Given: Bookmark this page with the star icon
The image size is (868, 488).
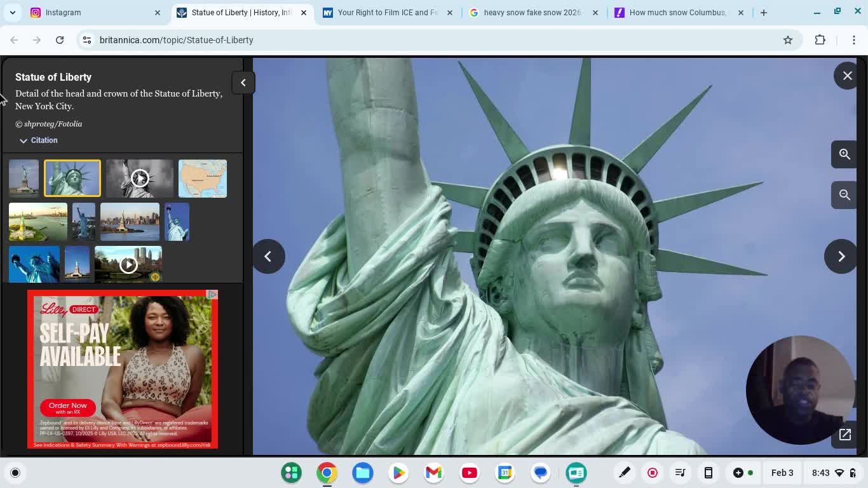Looking at the screenshot, I should 788,40.
